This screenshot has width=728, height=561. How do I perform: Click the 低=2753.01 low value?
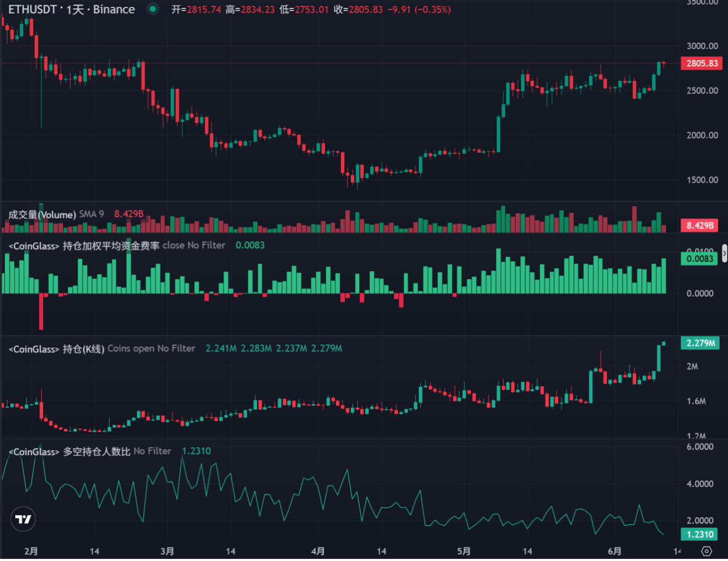tap(304, 9)
